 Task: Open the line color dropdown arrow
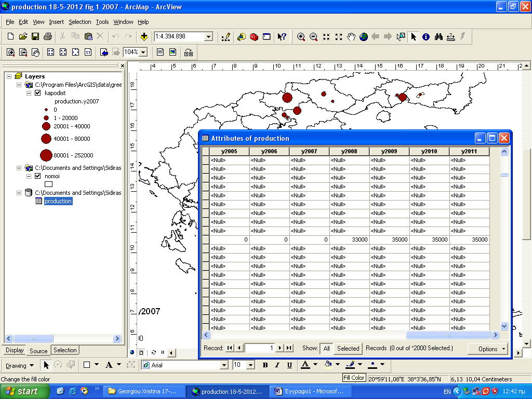click(x=360, y=365)
